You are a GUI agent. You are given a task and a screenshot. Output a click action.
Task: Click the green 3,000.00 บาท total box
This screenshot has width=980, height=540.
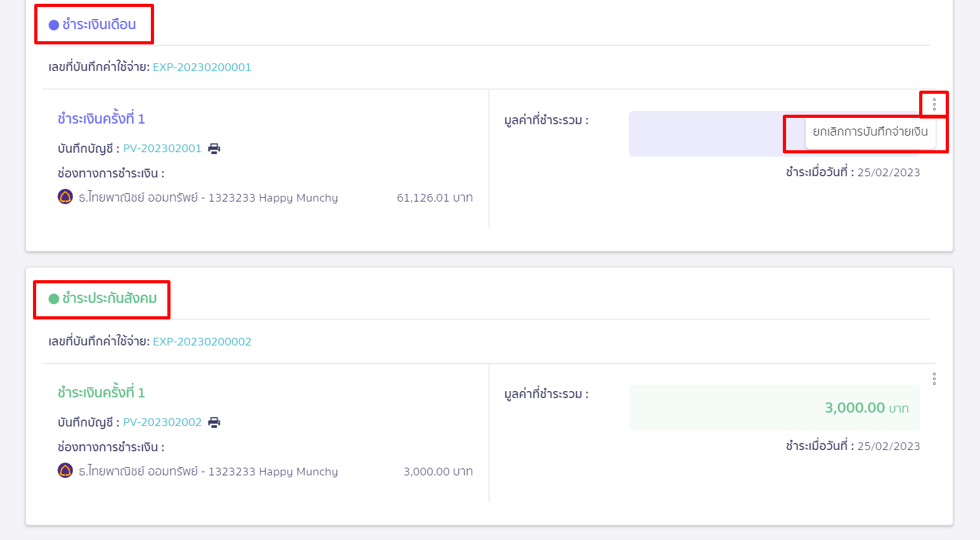[774, 408]
